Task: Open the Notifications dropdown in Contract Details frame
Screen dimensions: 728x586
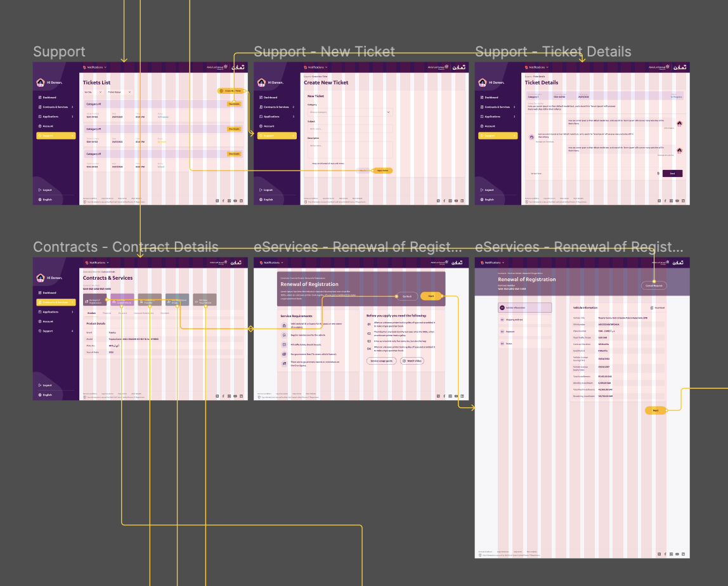Action: (x=97, y=263)
